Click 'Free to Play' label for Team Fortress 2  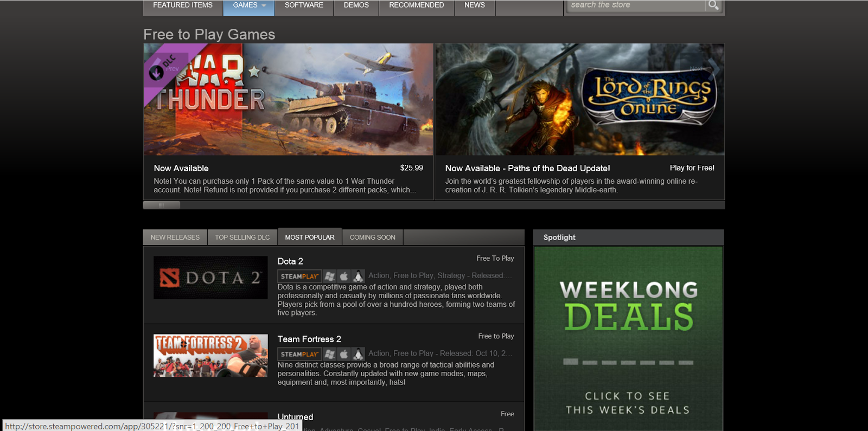click(x=496, y=337)
